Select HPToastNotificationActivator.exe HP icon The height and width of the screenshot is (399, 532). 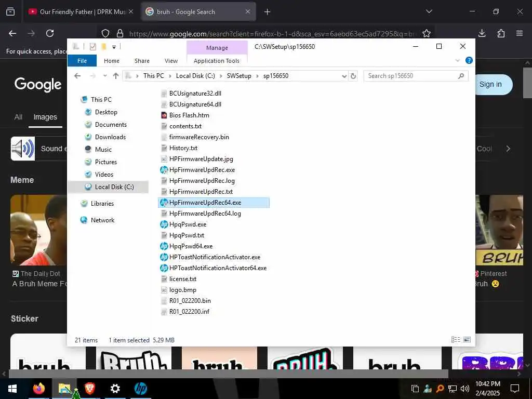coord(164,257)
